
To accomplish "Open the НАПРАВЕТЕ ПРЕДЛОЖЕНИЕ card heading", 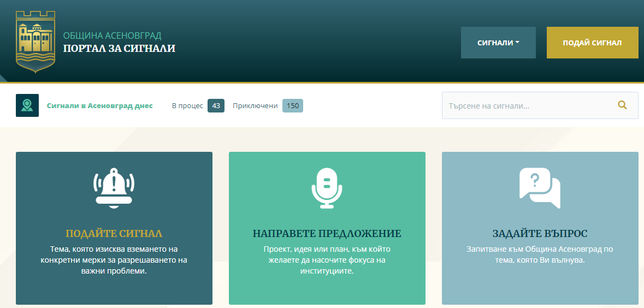I will (327, 234).
